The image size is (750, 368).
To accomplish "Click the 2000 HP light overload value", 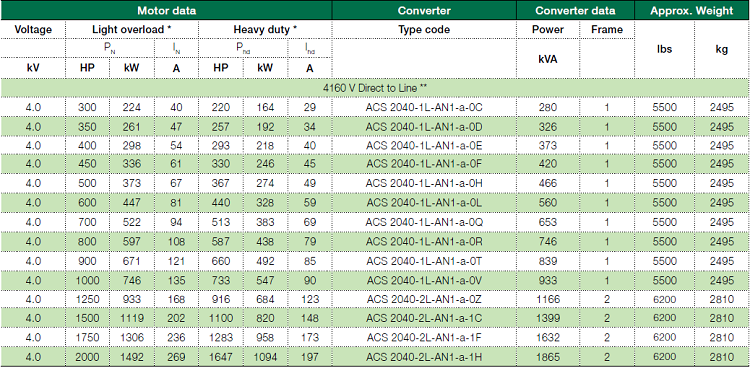I will click(87, 357).
